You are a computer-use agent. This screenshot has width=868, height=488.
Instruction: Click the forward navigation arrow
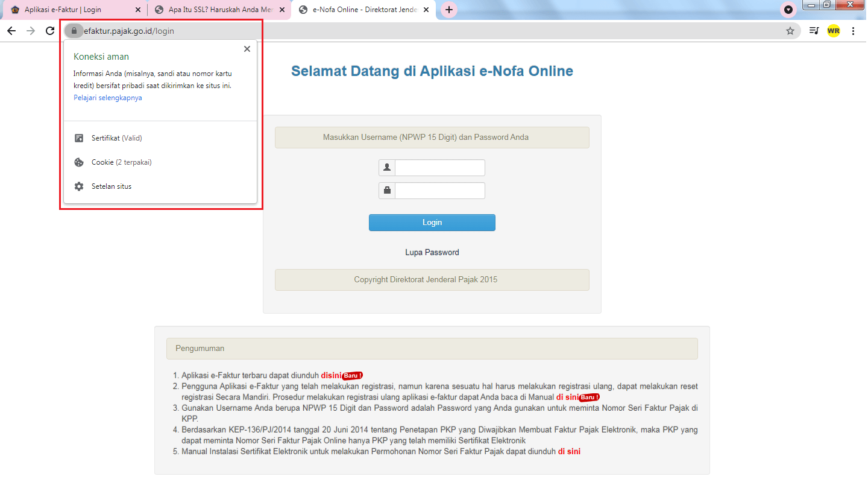(31, 31)
